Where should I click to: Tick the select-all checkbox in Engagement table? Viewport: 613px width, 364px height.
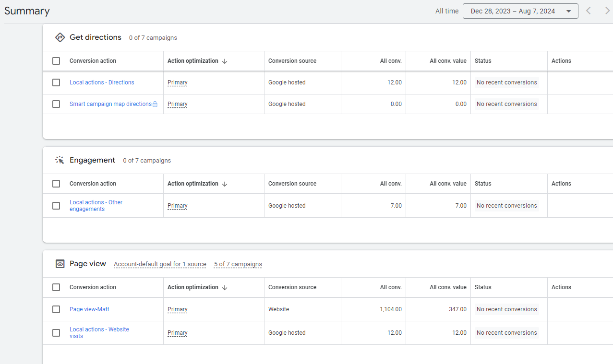pyautogui.click(x=56, y=184)
